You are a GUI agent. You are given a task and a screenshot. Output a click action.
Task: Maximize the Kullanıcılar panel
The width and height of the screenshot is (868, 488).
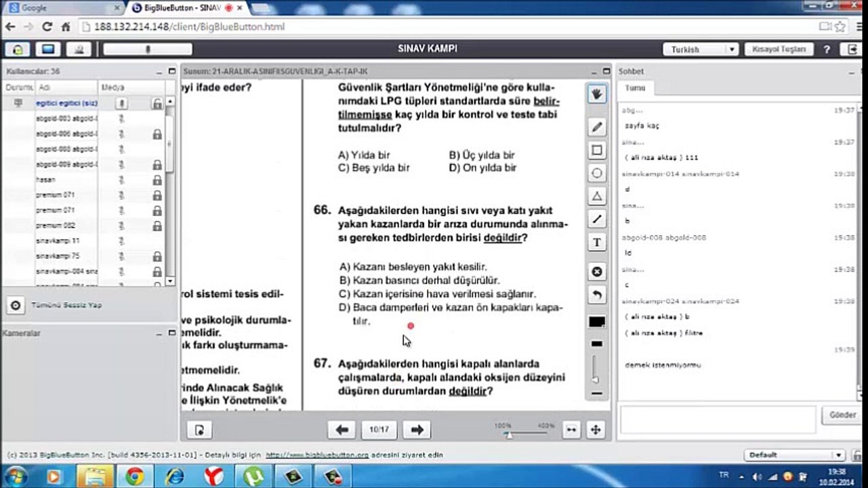(171, 71)
